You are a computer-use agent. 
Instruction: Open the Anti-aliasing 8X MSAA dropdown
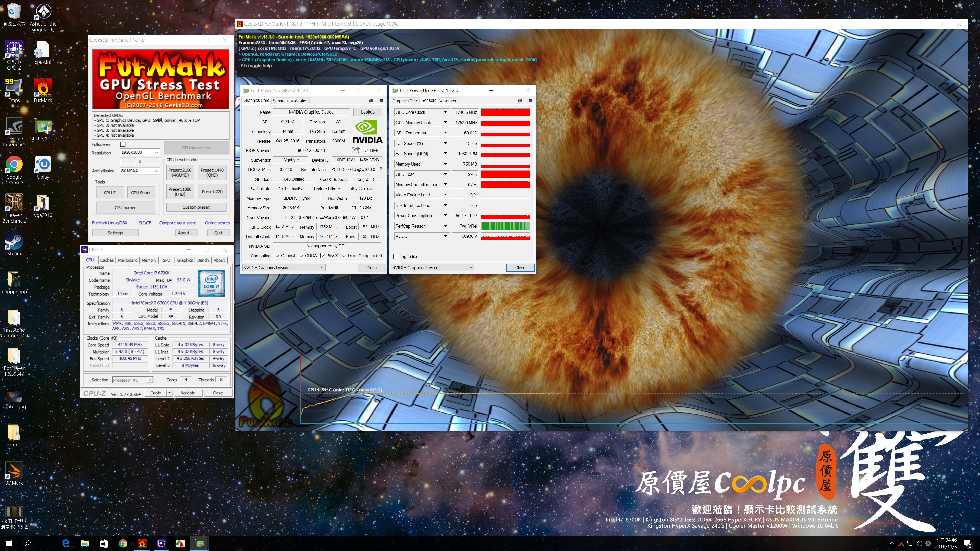click(140, 171)
